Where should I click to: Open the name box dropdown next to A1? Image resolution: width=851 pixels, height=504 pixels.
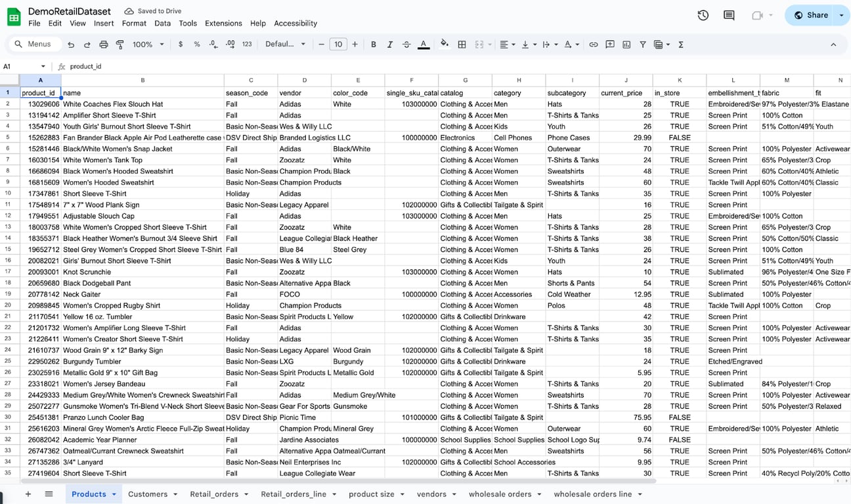[x=43, y=66]
